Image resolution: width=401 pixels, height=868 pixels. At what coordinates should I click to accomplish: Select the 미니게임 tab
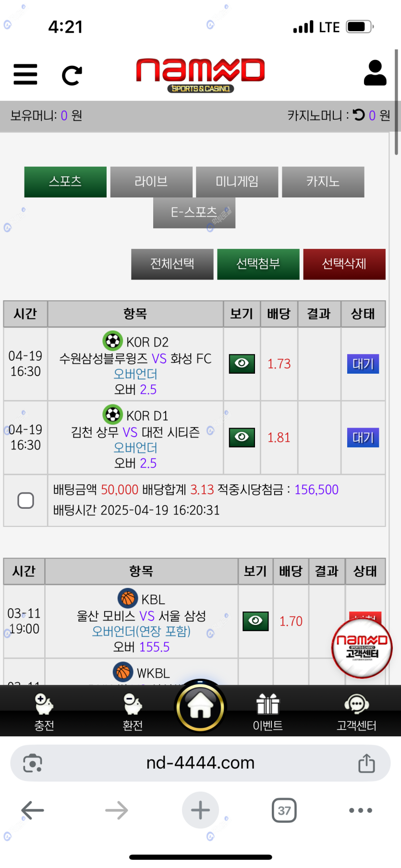pos(237,182)
